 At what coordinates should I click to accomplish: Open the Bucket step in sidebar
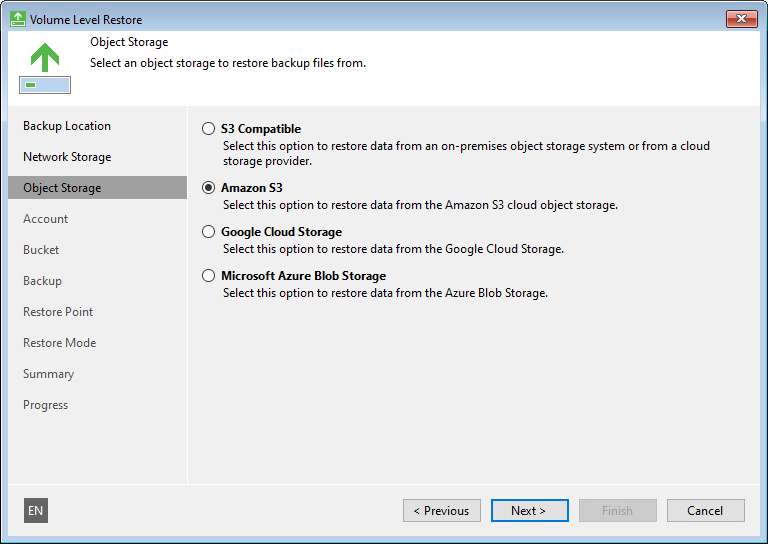41,250
